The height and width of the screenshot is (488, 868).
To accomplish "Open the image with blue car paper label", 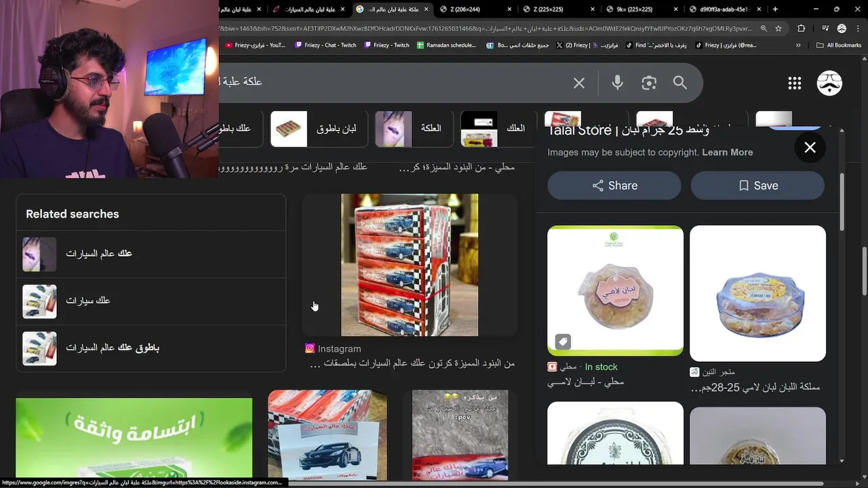I will coord(328,435).
